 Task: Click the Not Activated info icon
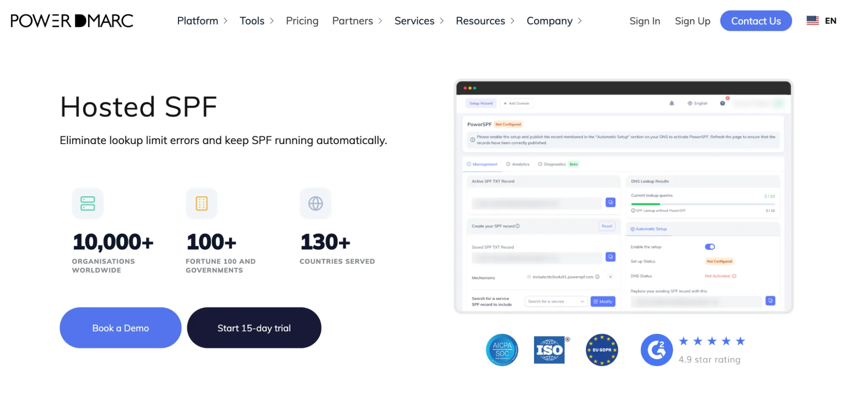pyautogui.click(x=734, y=276)
